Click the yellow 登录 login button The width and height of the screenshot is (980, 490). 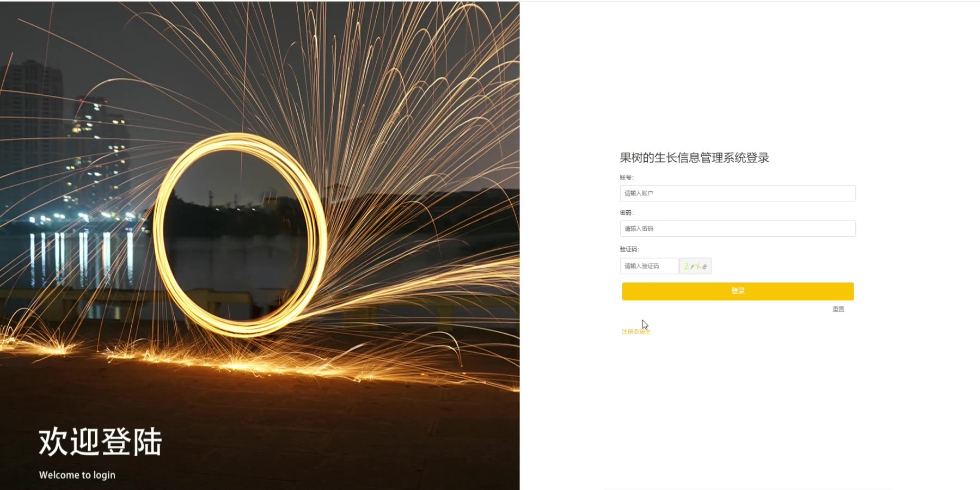point(738,291)
